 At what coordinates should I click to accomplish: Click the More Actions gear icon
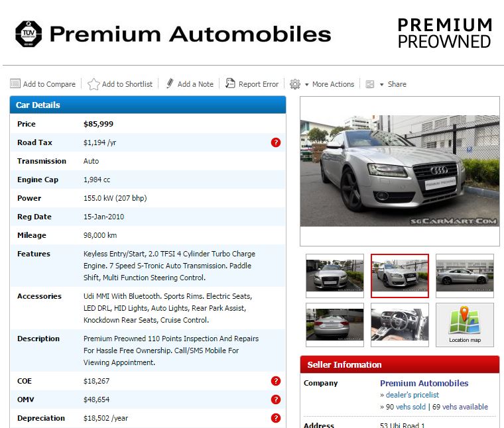tap(295, 84)
